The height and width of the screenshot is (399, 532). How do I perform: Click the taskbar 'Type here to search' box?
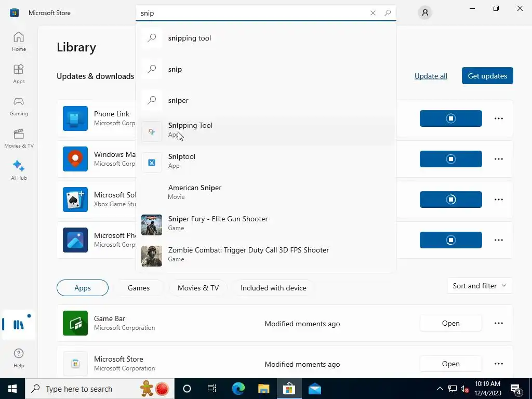[100, 389]
